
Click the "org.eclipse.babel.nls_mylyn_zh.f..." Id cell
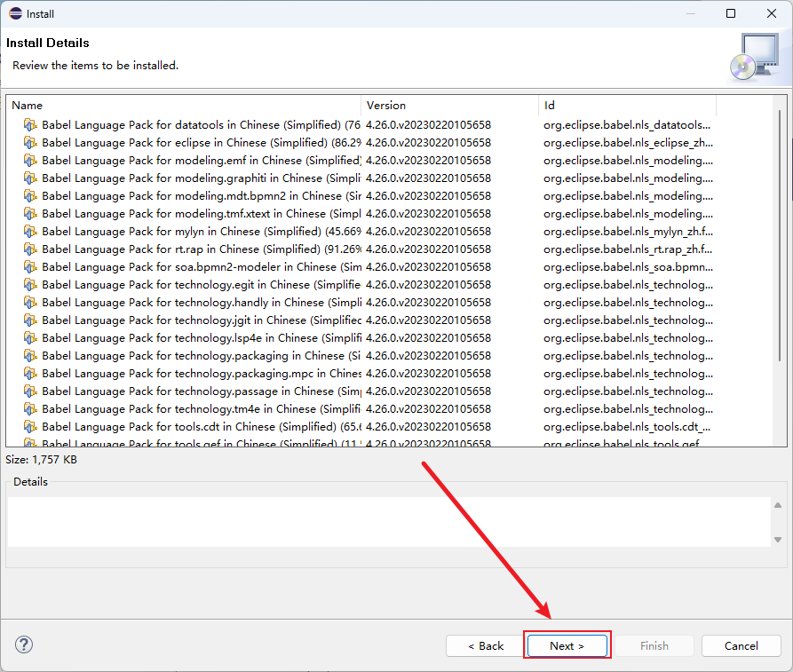(628, 231)
